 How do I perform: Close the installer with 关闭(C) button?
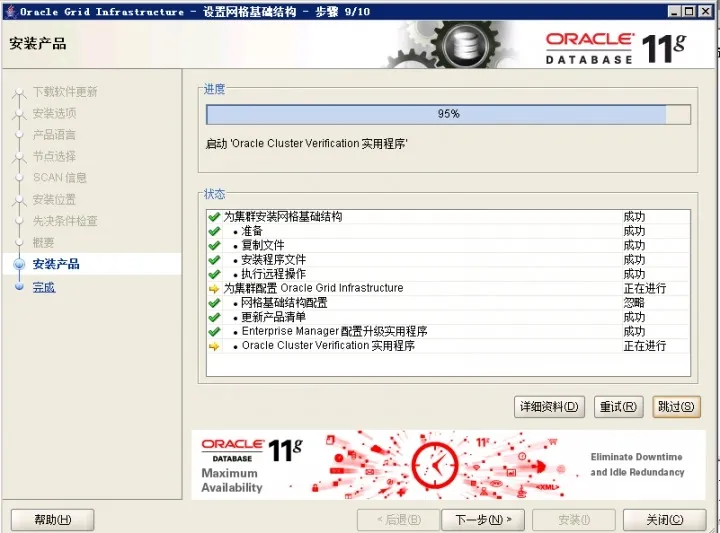[664, 520]
